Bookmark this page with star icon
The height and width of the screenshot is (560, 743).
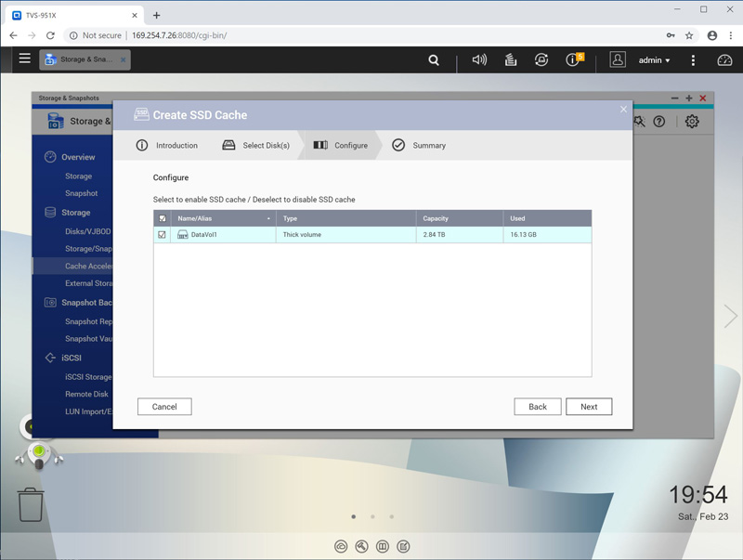tap(689, 35)
